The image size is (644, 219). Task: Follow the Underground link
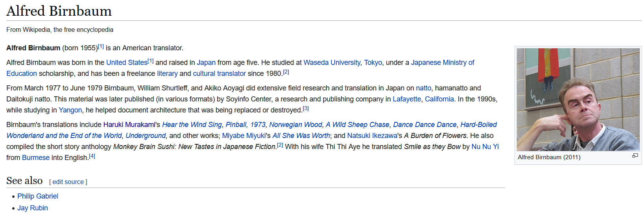click(x=146, y=136)
